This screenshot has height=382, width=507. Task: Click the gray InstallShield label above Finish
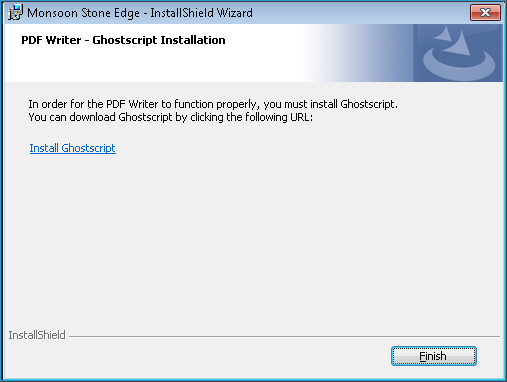click(37, 335)
